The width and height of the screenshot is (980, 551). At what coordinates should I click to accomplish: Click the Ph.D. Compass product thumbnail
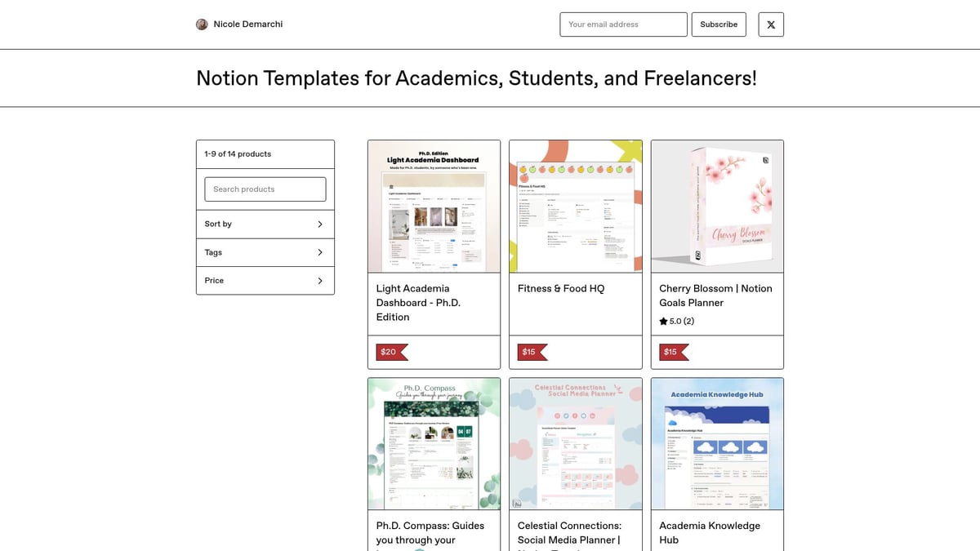434,443
